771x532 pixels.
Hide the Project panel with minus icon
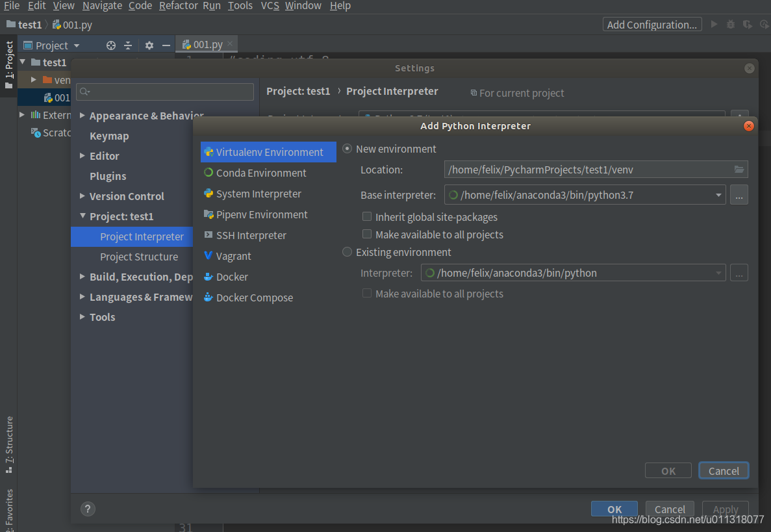(166, 45)
